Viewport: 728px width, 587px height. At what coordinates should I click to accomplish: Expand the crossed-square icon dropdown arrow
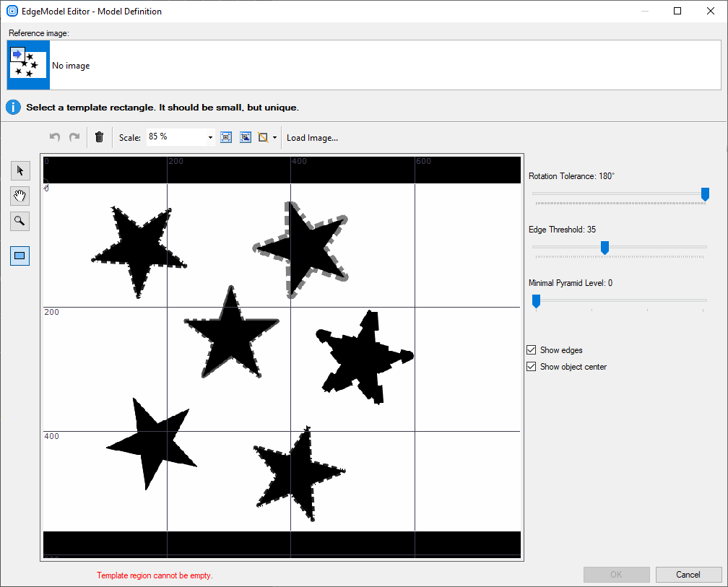click(x=275, y=137)
